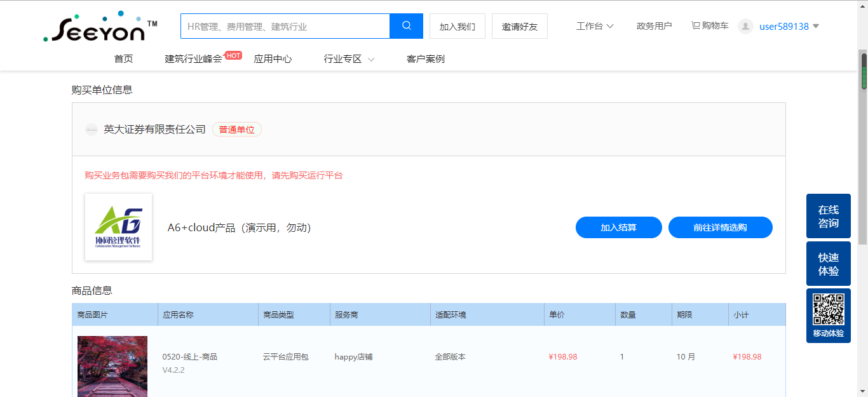Click the product name 0520-线上-商品
This screenshot has width=868, height=397.
pyautogui.click(x=190, y=357)
